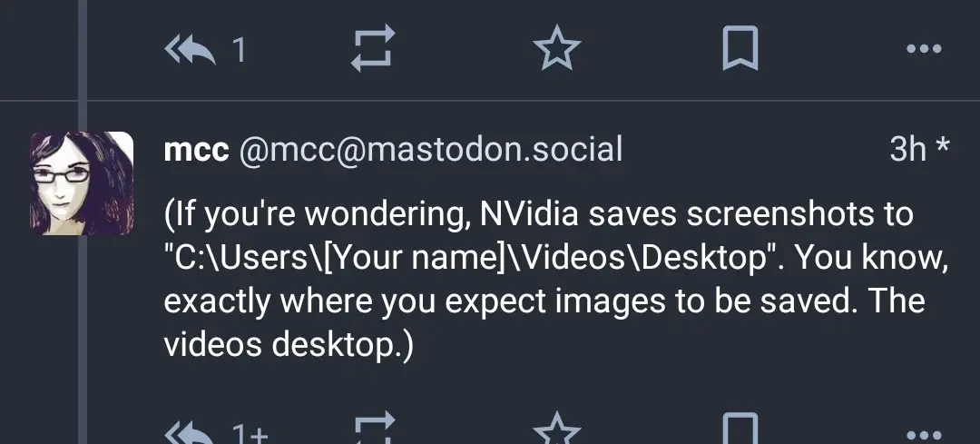Open the 3h timestamp of mcc's post

click(x=907, y=150)
